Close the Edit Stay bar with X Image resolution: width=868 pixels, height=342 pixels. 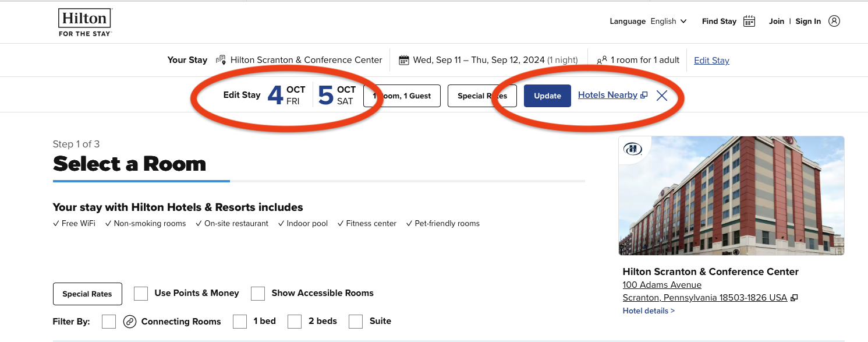click(x=662, y=96)
